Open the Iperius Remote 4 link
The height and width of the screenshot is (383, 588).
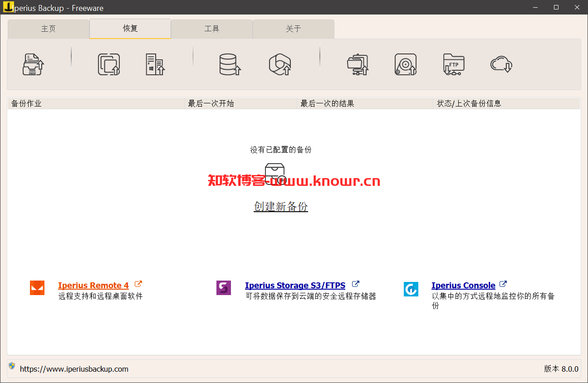pyautogui.click(x=93, y=286)
